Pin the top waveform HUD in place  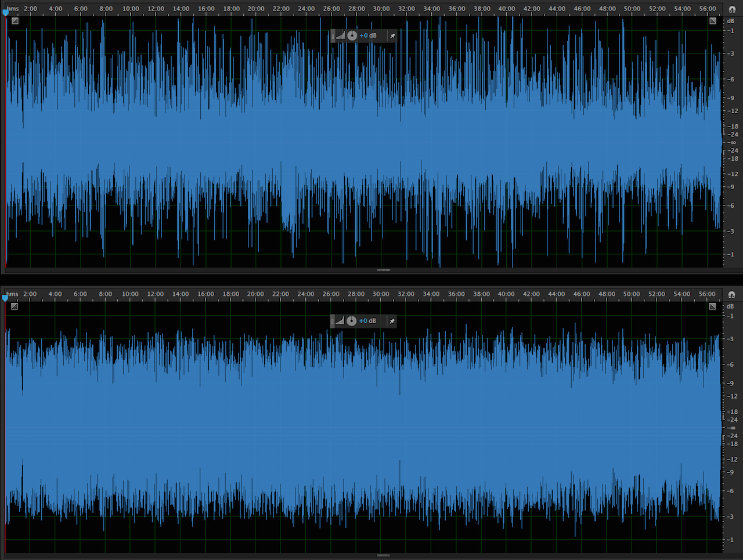pyautogui.click(x=392, y=36)
